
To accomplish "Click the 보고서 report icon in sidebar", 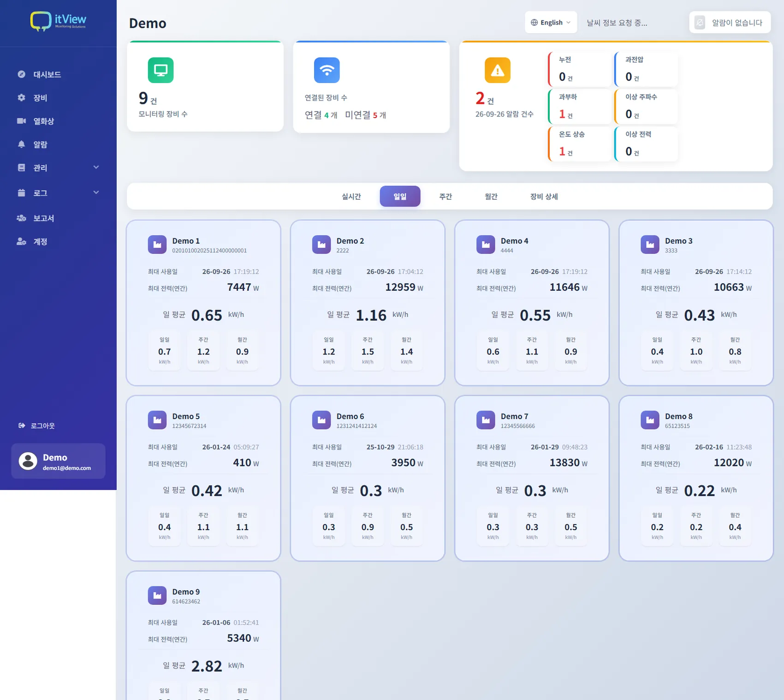I will [x=21, y=218].
